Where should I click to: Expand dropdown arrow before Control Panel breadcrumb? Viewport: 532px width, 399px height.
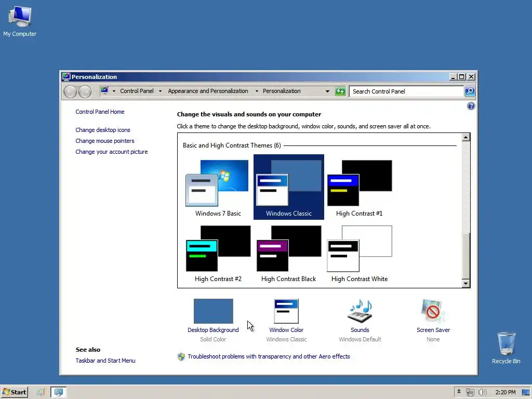click(x=114, y=91)
